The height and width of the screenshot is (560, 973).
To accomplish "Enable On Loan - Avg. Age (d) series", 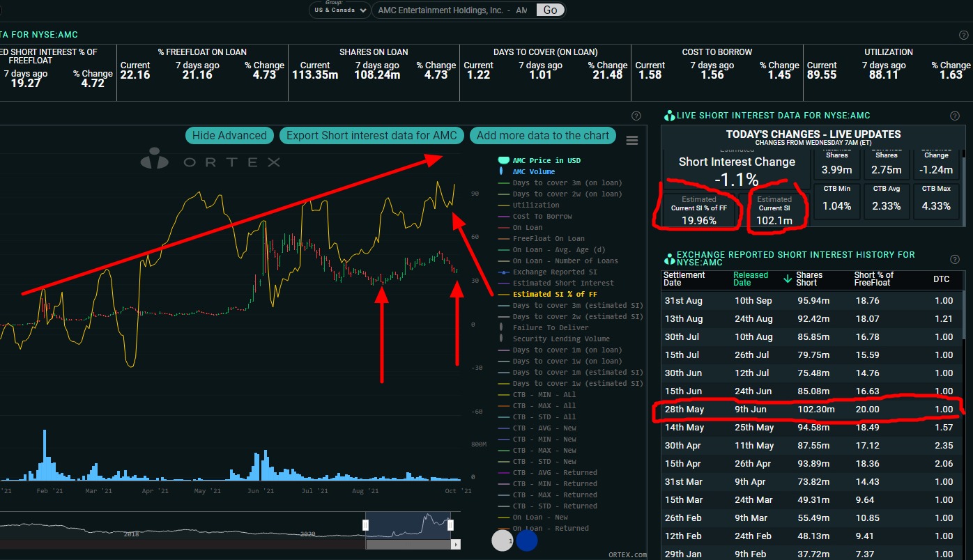I will point(552,249).
